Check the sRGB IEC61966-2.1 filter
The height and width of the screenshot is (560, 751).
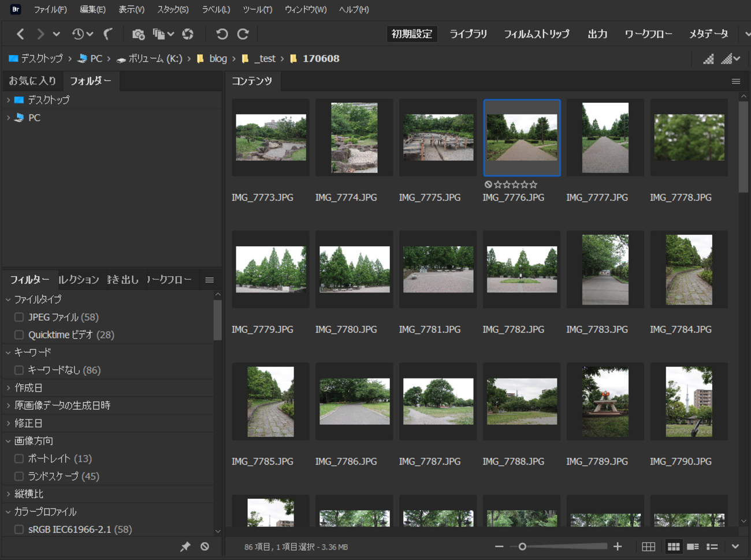click(x=19, y=529)
